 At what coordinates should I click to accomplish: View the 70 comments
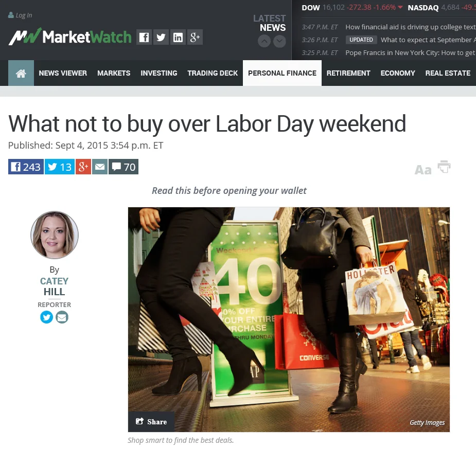[x=124, y=167]
